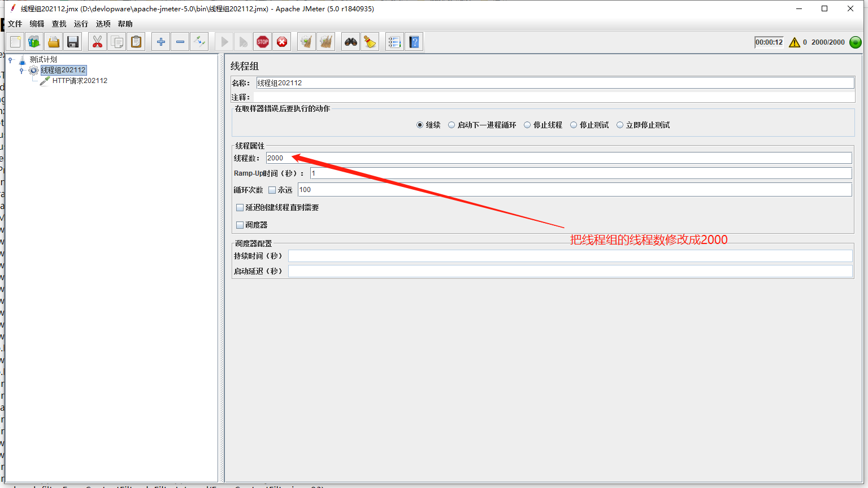Screen dimensions: 868x488
Task: Open the 运行 menu
Action: [x=81, y=24]
